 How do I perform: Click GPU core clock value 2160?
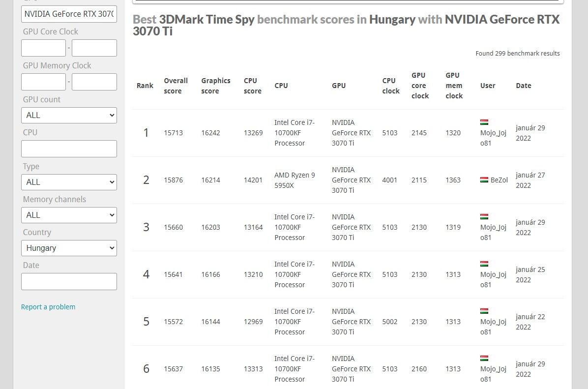419,369
